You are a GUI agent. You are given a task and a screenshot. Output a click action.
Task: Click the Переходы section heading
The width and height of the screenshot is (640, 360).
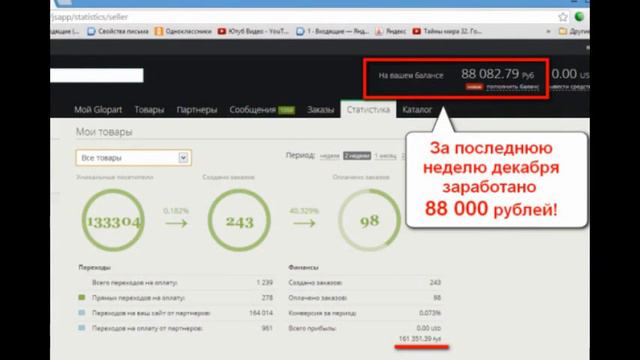click(95, 267)
